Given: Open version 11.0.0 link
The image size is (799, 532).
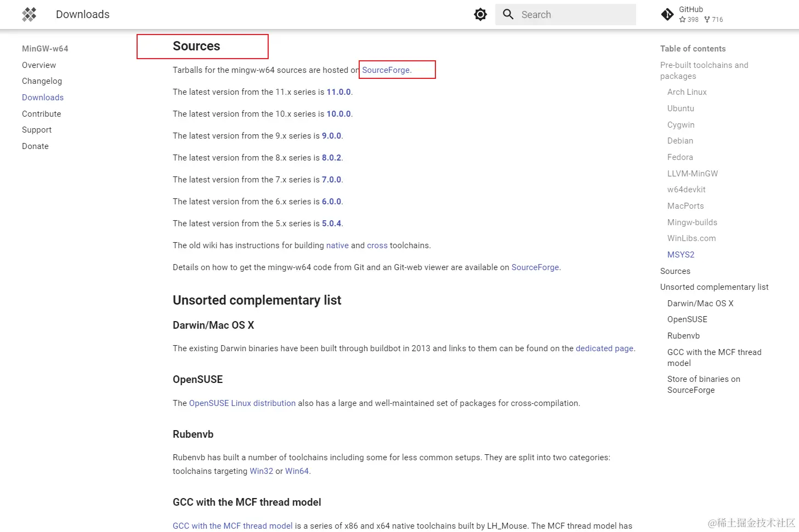Looking at the screenshot, I should point(338,92).
